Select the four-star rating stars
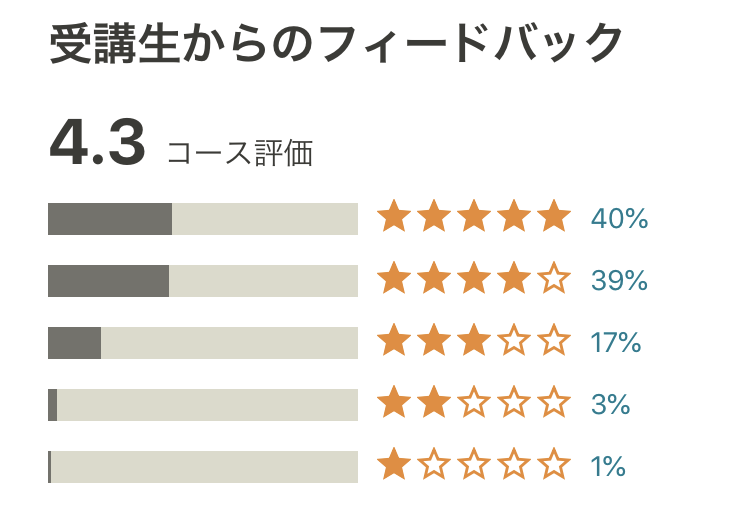This screenshot has height=518, width=736. click(x=473, y=280)
